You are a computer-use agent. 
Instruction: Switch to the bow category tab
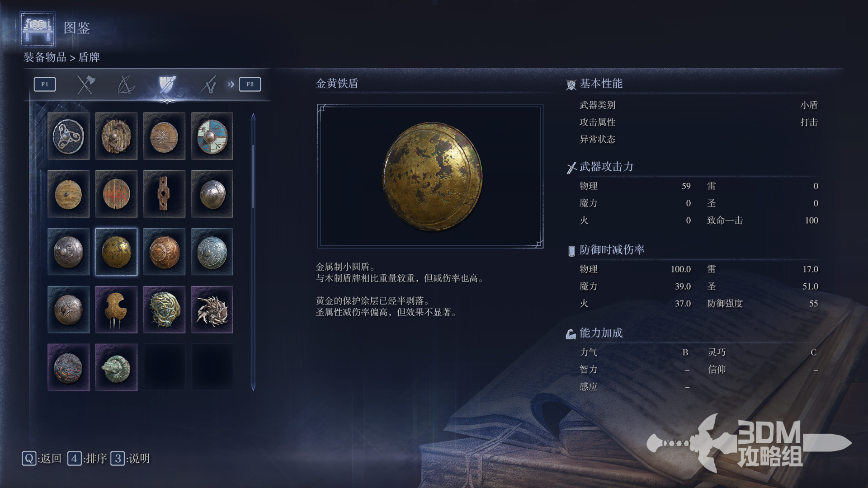[x=126, y=84]
